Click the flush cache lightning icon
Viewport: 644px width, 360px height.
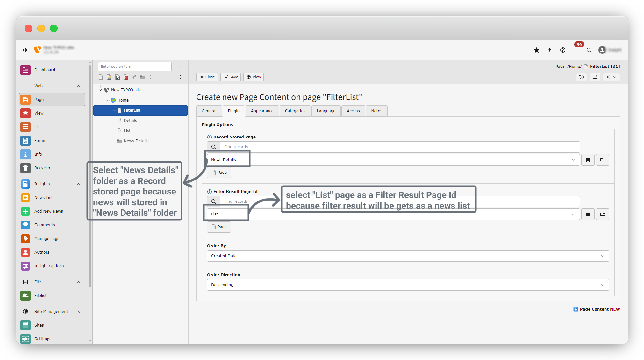pos(550,50)
